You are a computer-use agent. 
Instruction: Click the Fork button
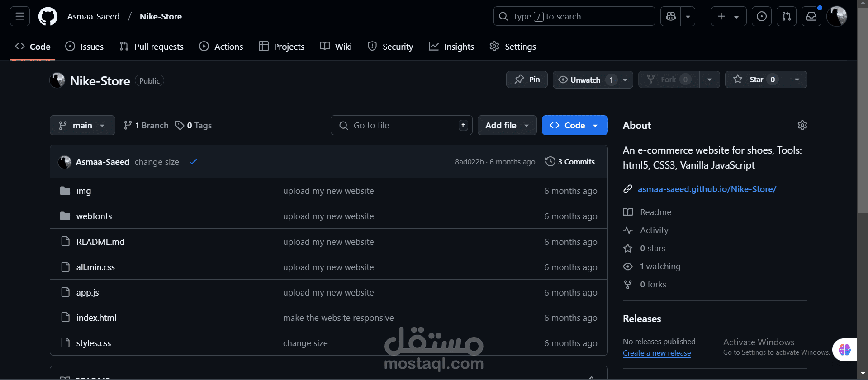point(669,80)
